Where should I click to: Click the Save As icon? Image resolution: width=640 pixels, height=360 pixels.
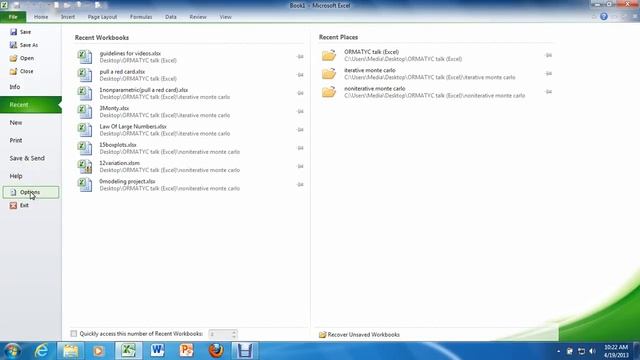[13, 45]
